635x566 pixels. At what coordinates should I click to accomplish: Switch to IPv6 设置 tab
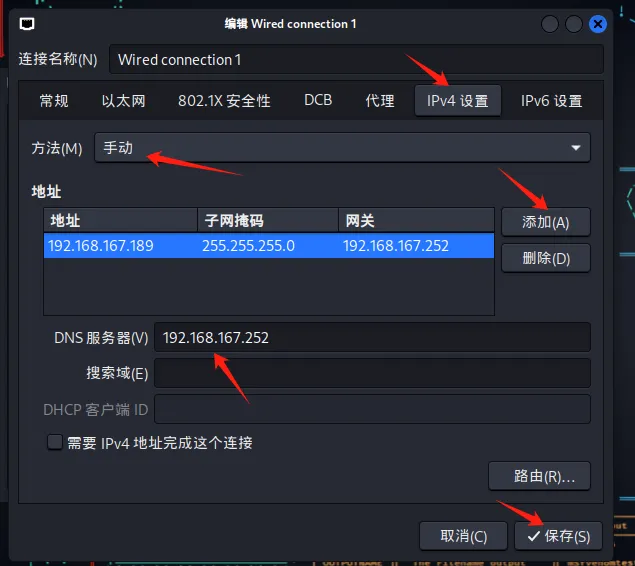pyautogui.click(x=551, y=101)
